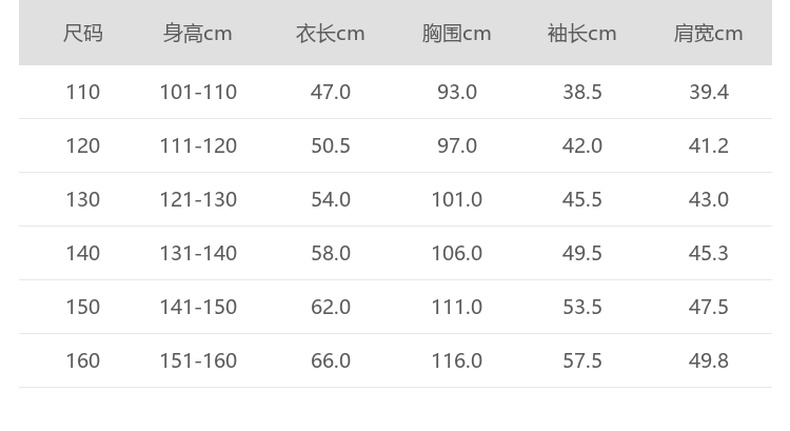Click size 160 in the 尺码 column
Image resolution: width=790 pixels, height=431 pixels.
83,360
